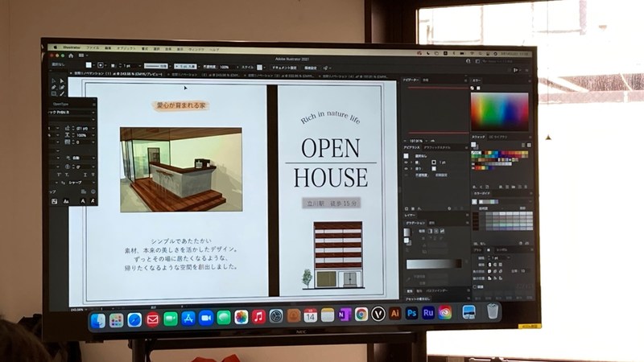Open Creative Cloud from the Dock

[x=445, y=313]
